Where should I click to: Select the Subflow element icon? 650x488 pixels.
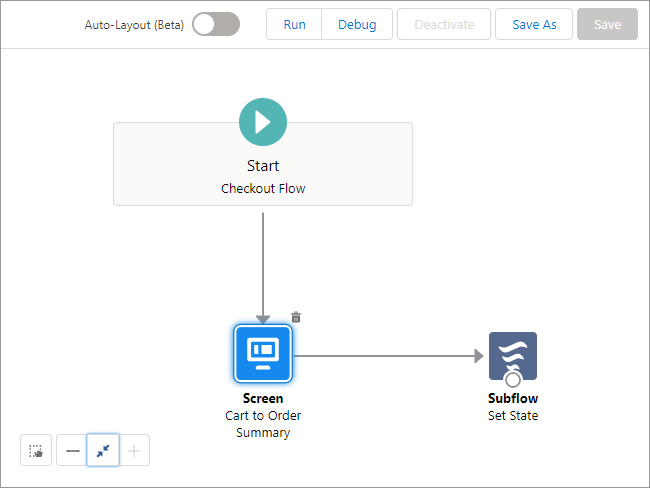(x=513, y=353)
